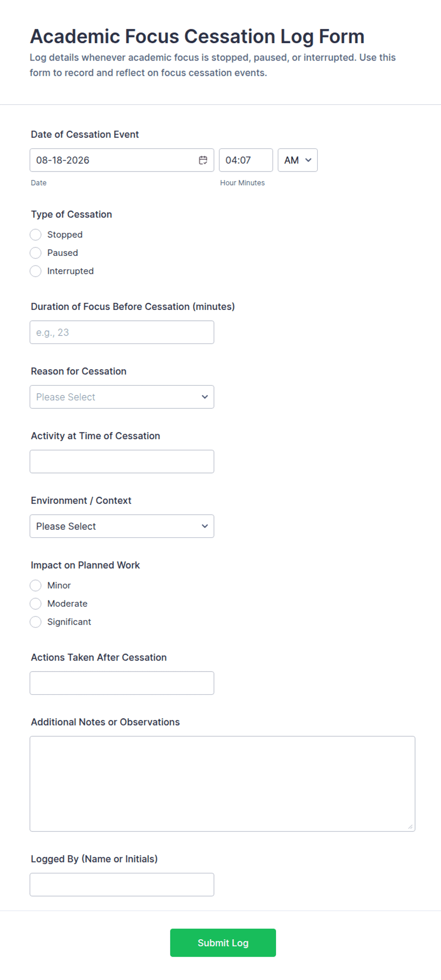Click inside Additional Notes text area
This screenshot has height=980, width=441.
tap(222, 784)
